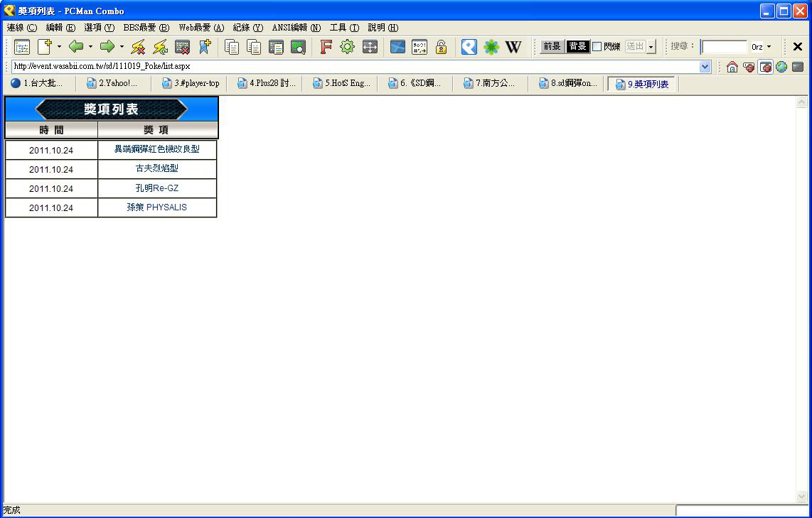Click the padlock icon
Image resolution: width=812 pixels, height=518 pixels.
coord(442,47)
